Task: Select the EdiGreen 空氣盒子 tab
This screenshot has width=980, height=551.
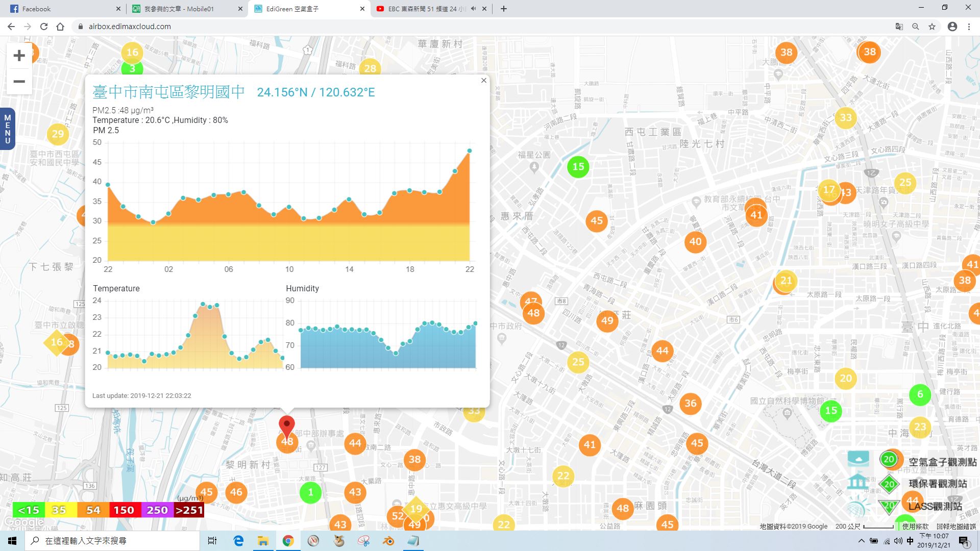Action: click(310, 9)
